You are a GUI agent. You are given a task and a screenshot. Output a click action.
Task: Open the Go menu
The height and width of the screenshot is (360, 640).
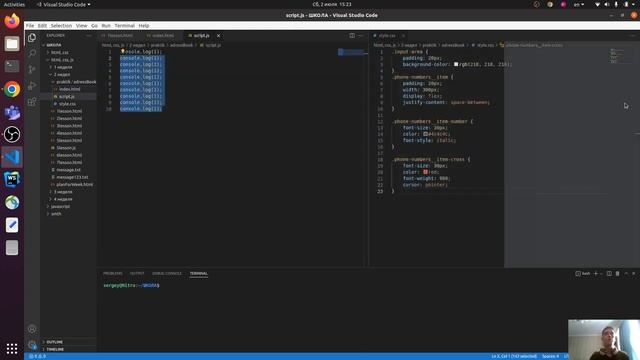(94, 25)
